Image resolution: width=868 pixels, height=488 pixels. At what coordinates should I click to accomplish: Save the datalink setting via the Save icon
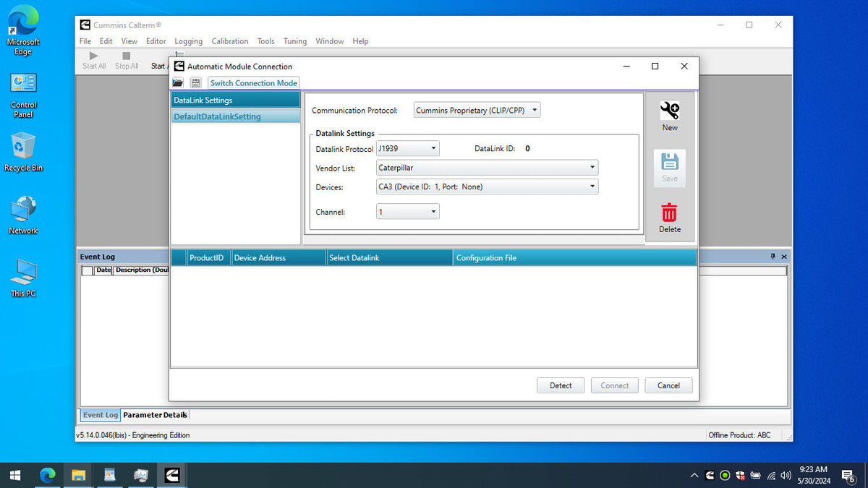pos(669,166)
